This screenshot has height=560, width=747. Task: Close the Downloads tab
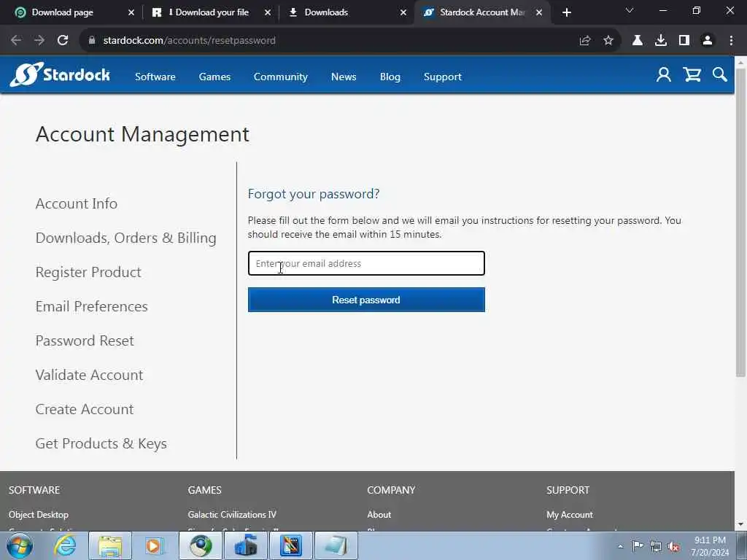[403, 12]
